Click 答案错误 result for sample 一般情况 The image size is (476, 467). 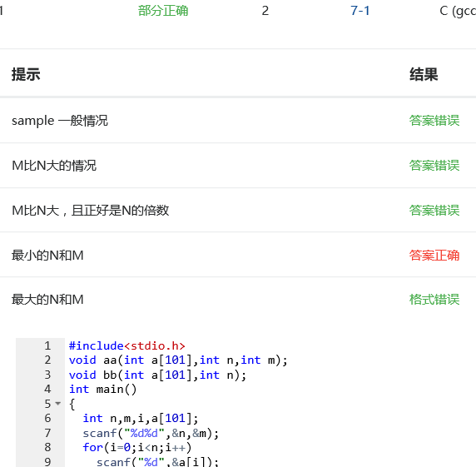434,121
